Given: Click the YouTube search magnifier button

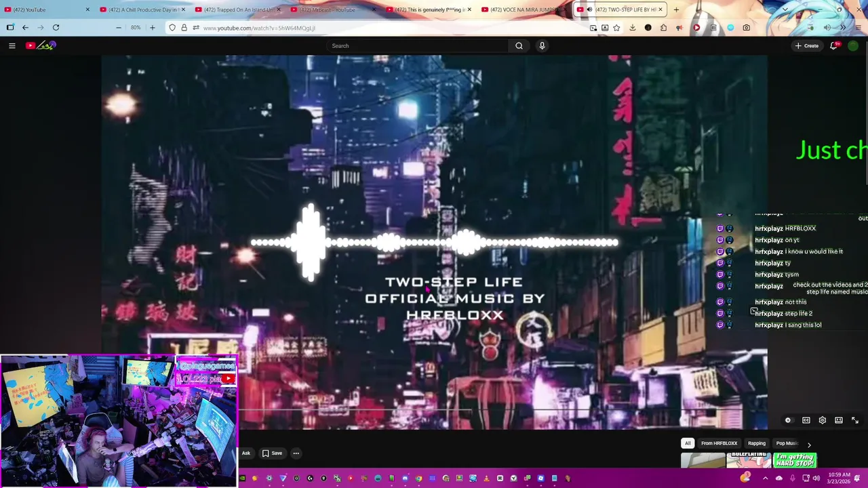Looking at the screenshot, I should pyautogui.click(x=519, y=45).
